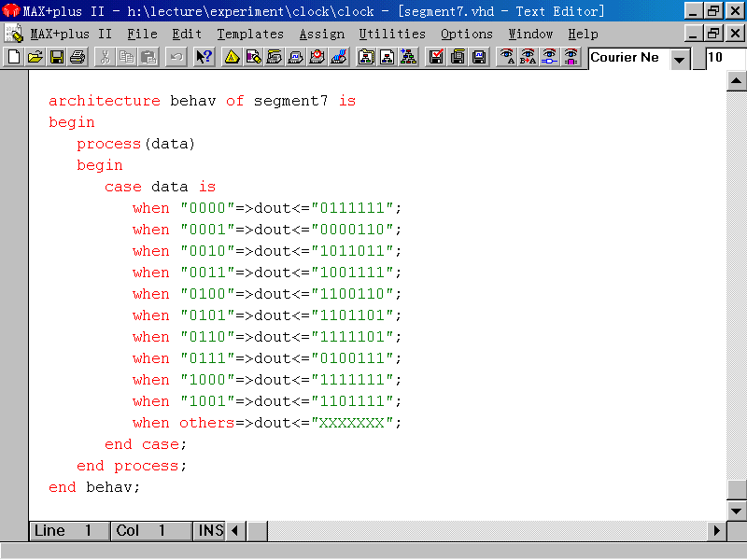Screen dimensions: 747x560
Task: Open the File menu
Action: [142, 34]
